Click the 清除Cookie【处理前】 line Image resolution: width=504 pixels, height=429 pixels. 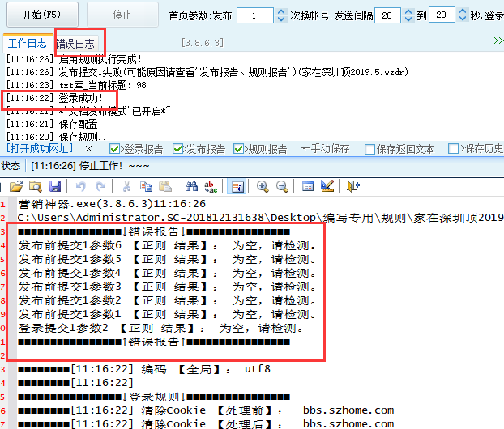[206, 410]
